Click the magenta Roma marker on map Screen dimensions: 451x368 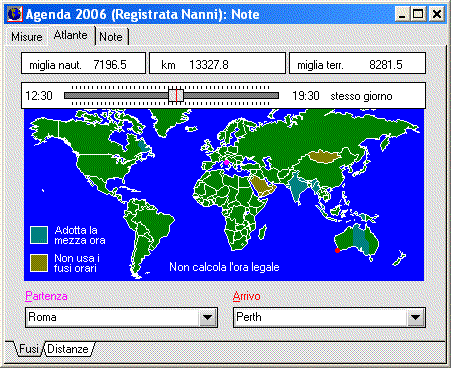pos(226,162)
